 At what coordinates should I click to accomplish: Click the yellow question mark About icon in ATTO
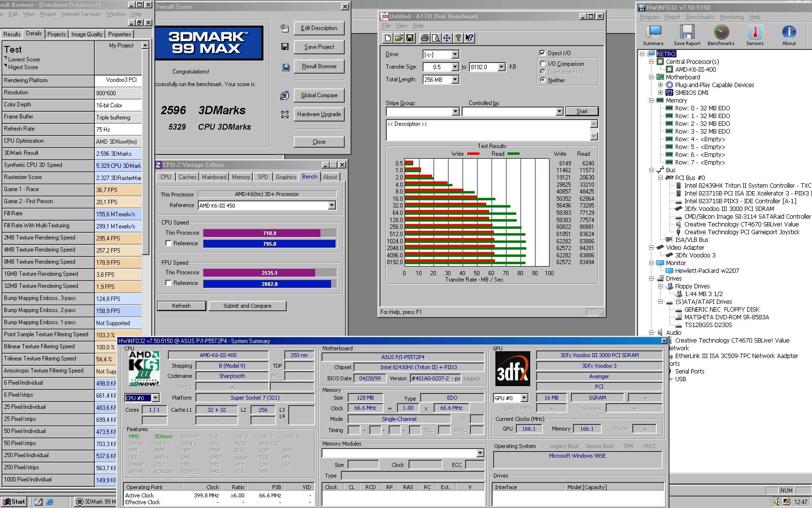458,38
